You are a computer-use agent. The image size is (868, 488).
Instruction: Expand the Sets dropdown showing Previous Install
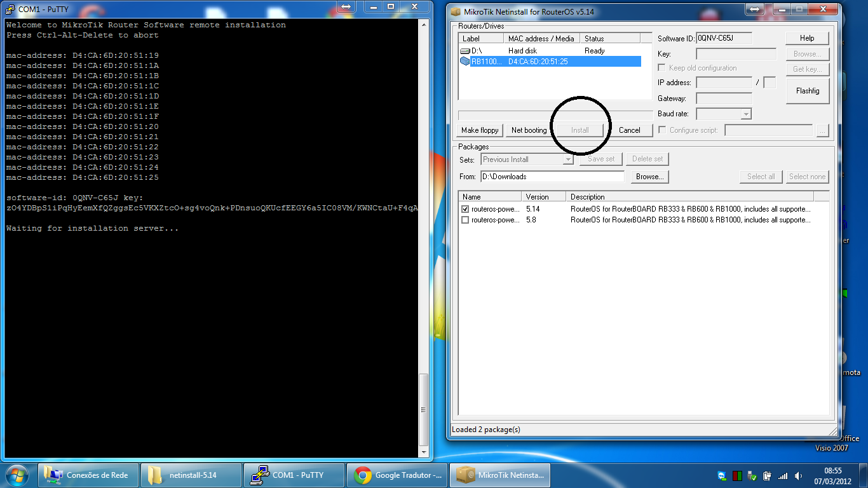pyautogui.click(x=568, y=159)
